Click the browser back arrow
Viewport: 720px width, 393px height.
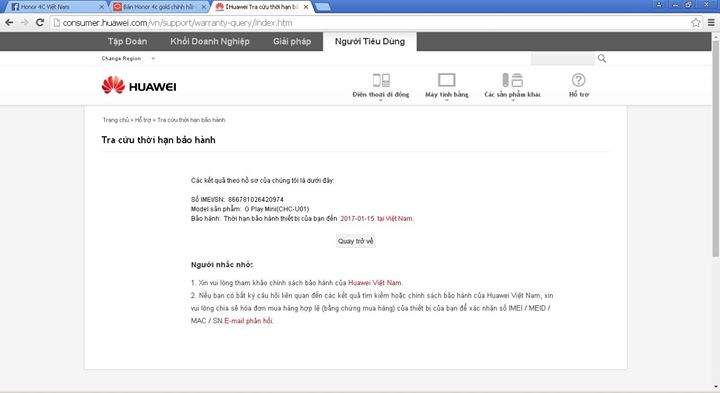pyautogui.click(x=9, y=22)
